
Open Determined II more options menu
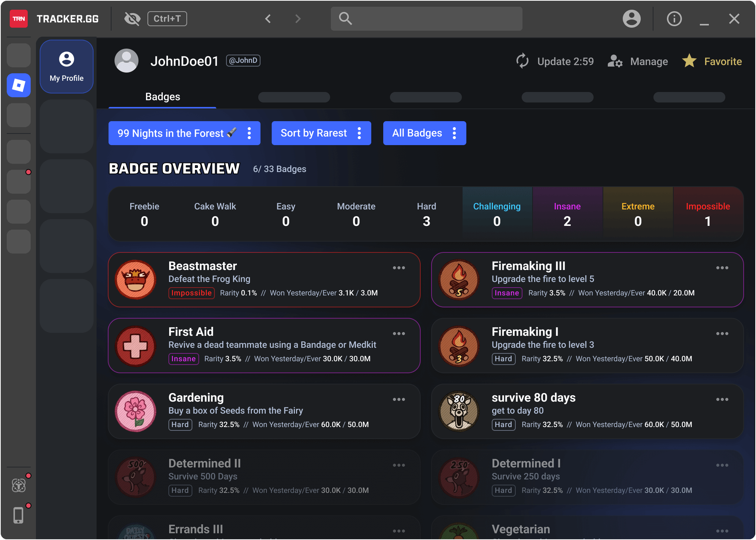pyautogui.click(x=399, y=465)
